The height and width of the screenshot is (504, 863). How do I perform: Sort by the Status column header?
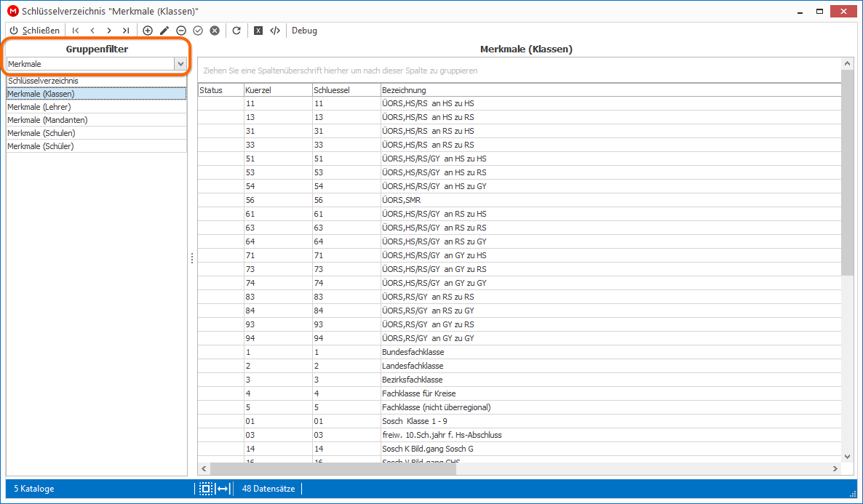click(x=220, y=90)
